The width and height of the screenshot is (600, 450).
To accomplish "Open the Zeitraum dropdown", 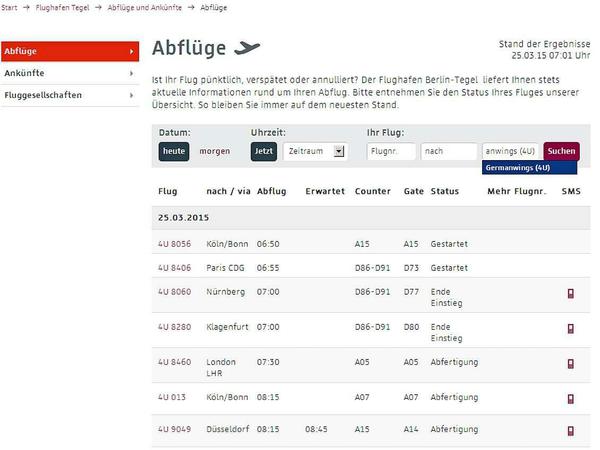I will coord(315,151).
